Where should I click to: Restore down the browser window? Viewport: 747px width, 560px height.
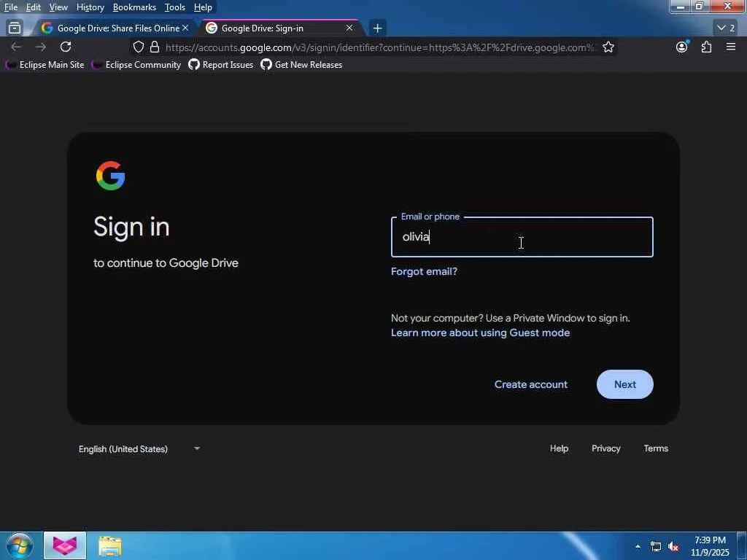(700, 7)
